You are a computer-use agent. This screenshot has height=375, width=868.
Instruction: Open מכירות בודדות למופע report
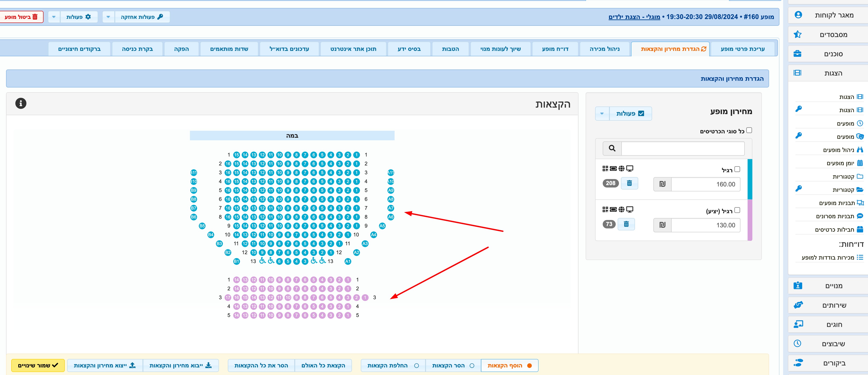832,257
